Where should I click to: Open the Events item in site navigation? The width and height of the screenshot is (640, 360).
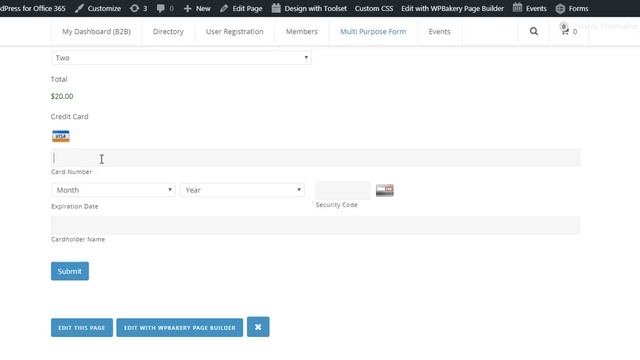click(439, 31)
